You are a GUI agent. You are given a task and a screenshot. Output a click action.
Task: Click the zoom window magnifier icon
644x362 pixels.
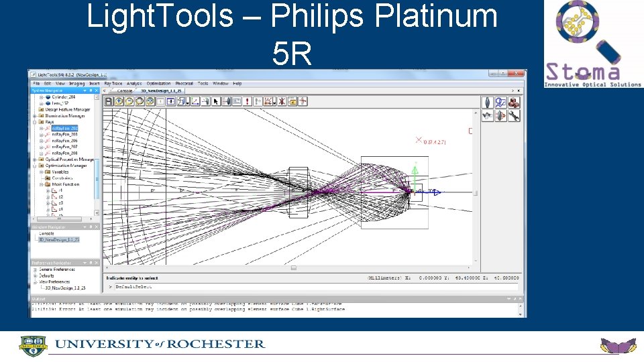point(140,101)
